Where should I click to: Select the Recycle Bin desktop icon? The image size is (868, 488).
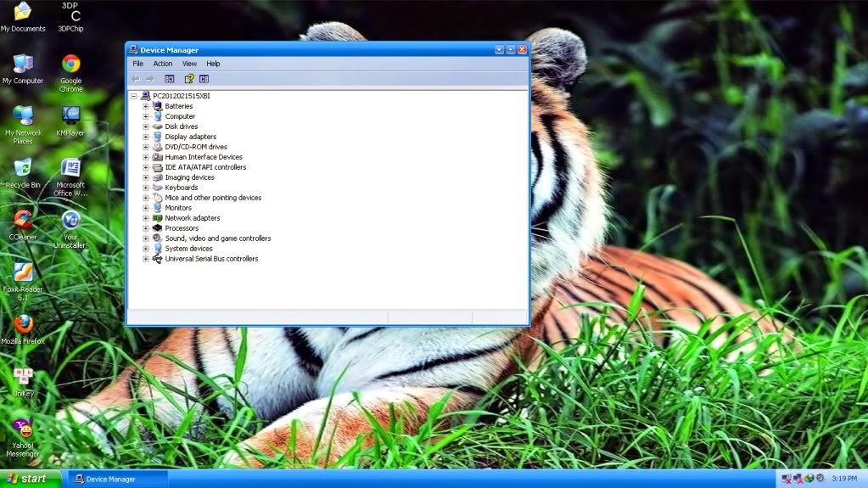click(23, 173)
